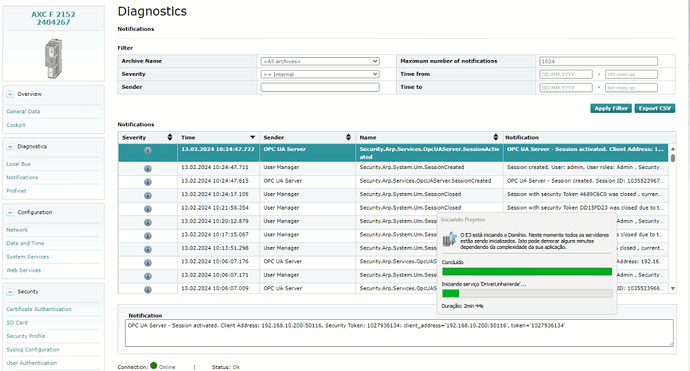Focus the Sender filter field

point(320,87)
